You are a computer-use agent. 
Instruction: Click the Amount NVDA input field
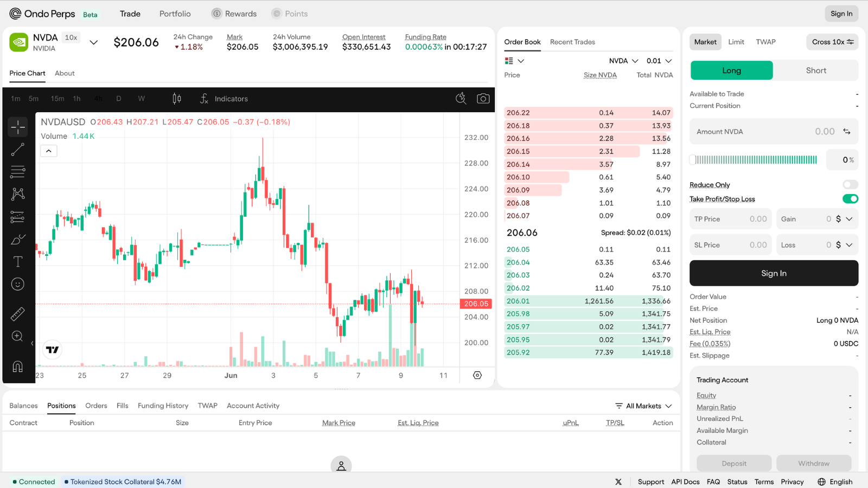coord(774,131)
